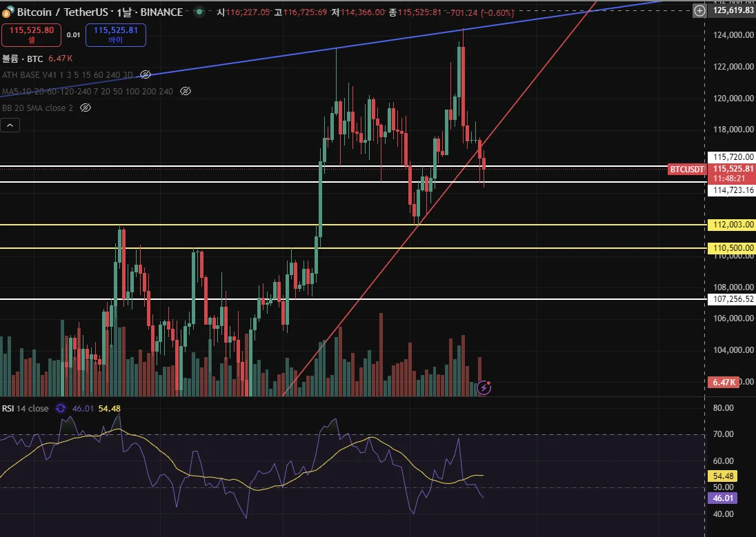Show the ATH BASE V41 indicator

click(145, 74)
